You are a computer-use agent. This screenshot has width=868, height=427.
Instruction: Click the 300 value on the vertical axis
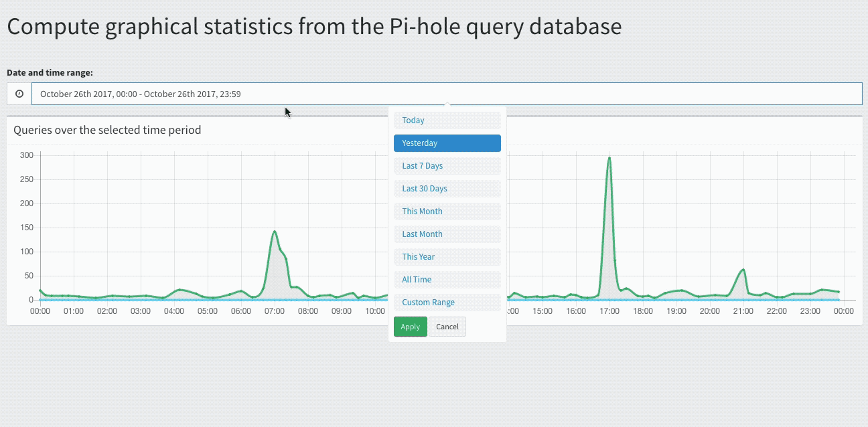coord(27,155)
